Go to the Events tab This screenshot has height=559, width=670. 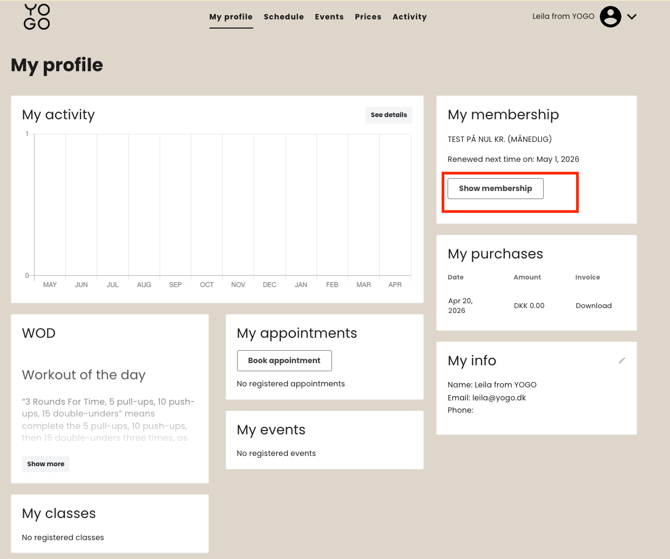(329, 17)
